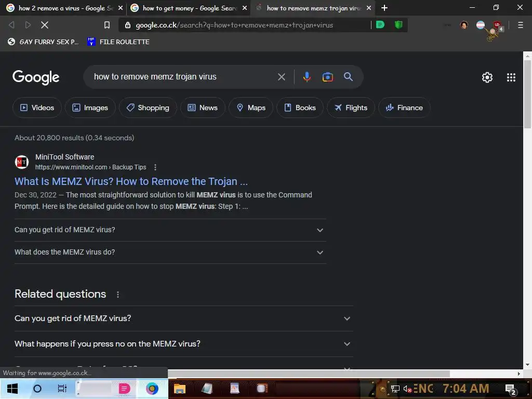Open the uBlock Origin extension icon
The height and width of the screenshot is (399, 532).
[x=498, y=25]
